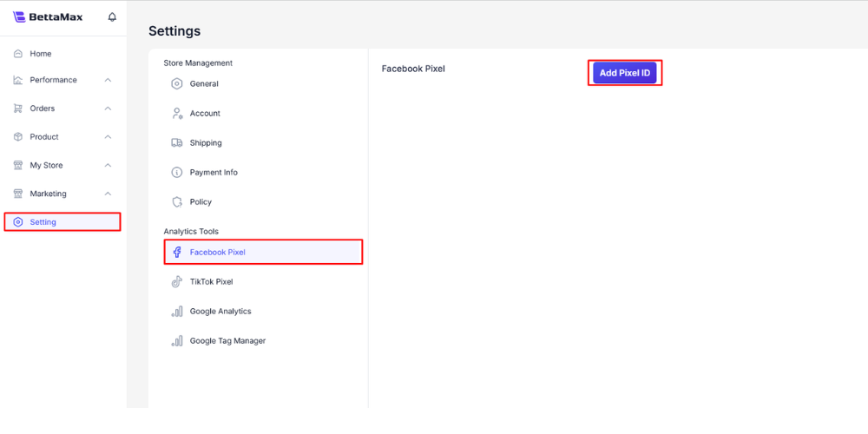Screen dimensions: 868x434
Task: Toggle the Product submenu chevron
Action: click(x=108, y=137)
